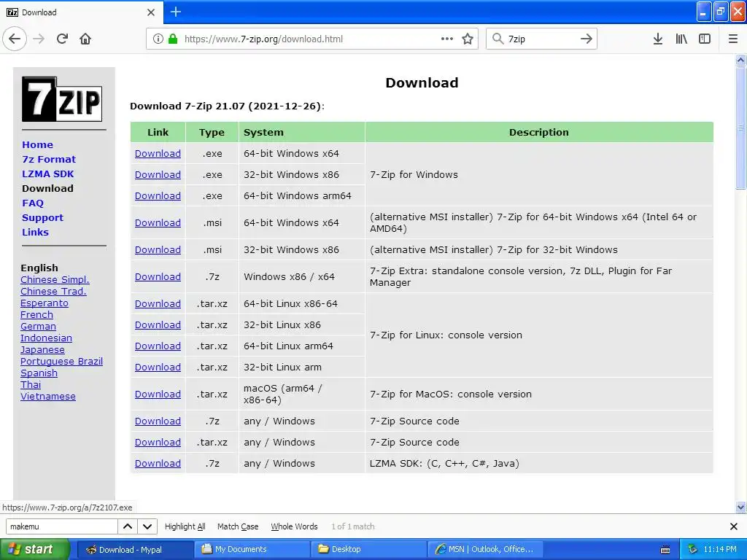This screenshot has width=747, height=560.
Task: Switch language to Esperanto
Action: tap(44, 303)
